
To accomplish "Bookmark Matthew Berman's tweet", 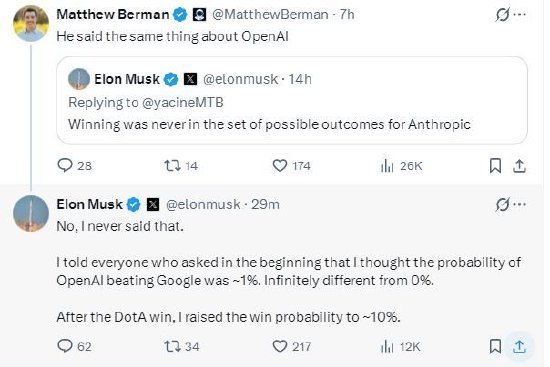I will pos(495,166).
